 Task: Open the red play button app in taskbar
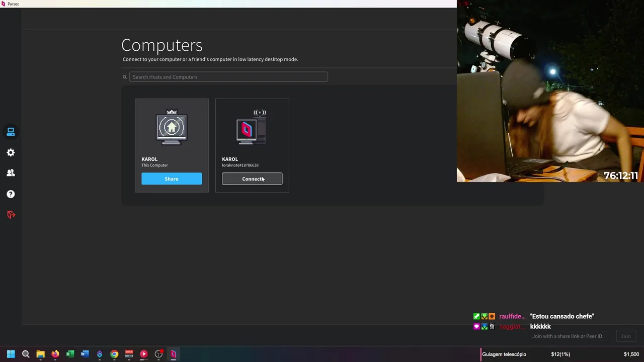144,354
